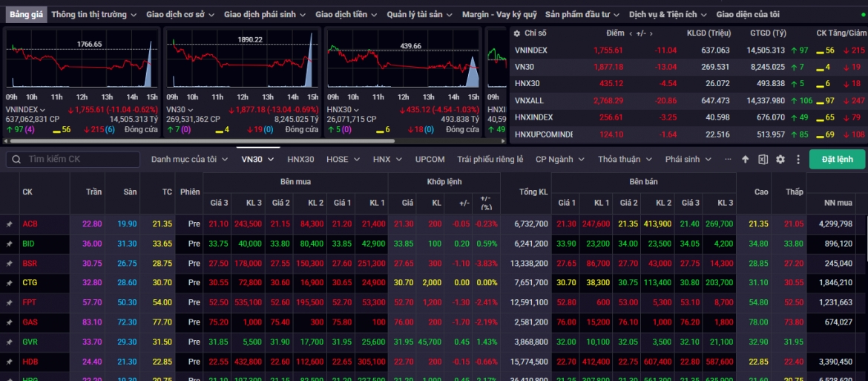Open ticker GVR details
The image size is (868, 381).
[30, 342]
